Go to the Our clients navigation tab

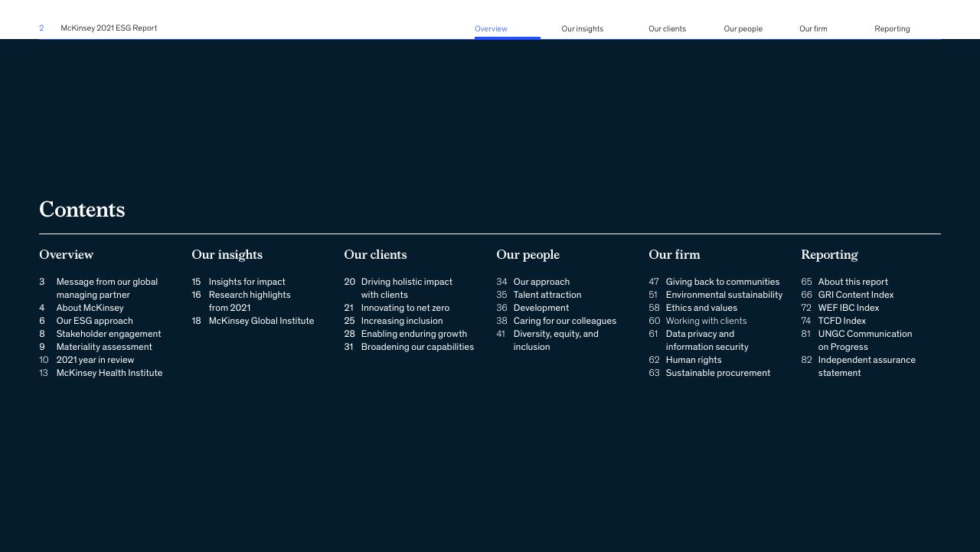(667, 29)
